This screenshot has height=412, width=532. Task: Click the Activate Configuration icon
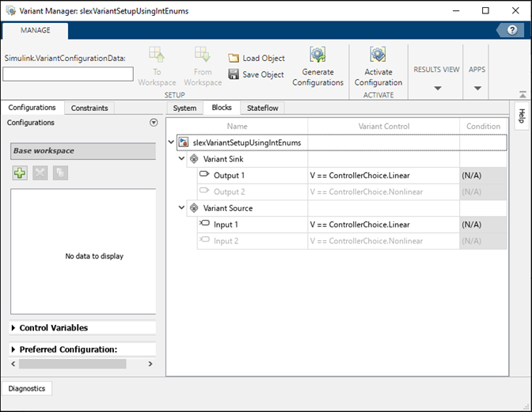[378, 55]
